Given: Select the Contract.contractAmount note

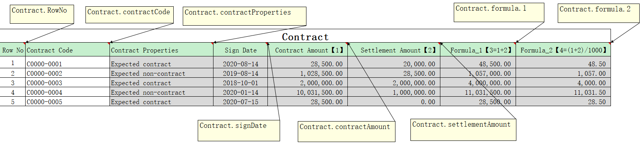Looking at the screenshot, I should coord(347,131).
